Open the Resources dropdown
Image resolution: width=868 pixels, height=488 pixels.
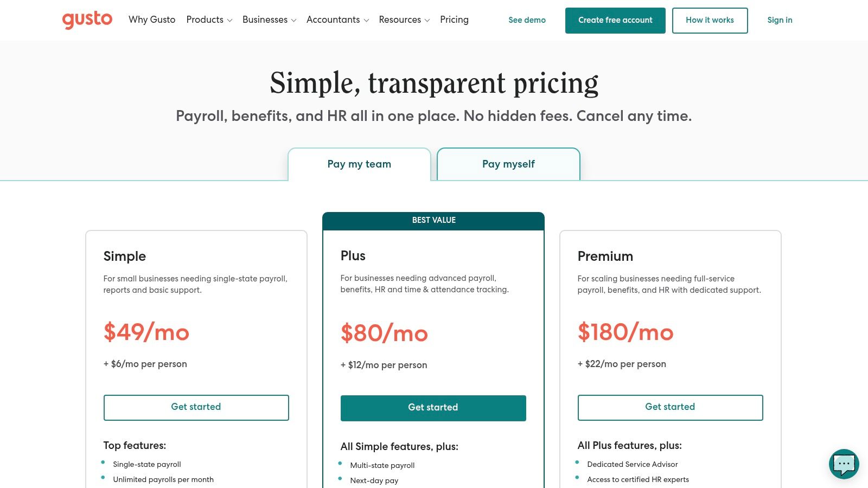pos(404,20)
